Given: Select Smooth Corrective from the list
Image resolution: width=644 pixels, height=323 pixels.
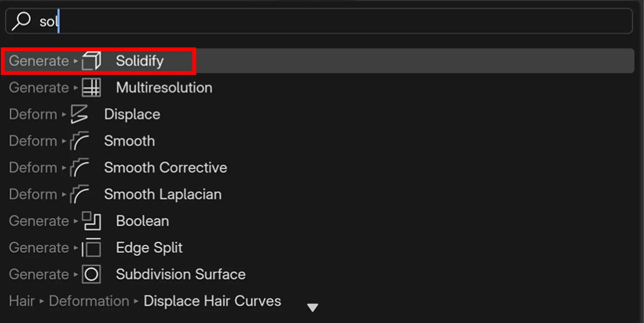Looking at the screenshot, I should (166, 168).
